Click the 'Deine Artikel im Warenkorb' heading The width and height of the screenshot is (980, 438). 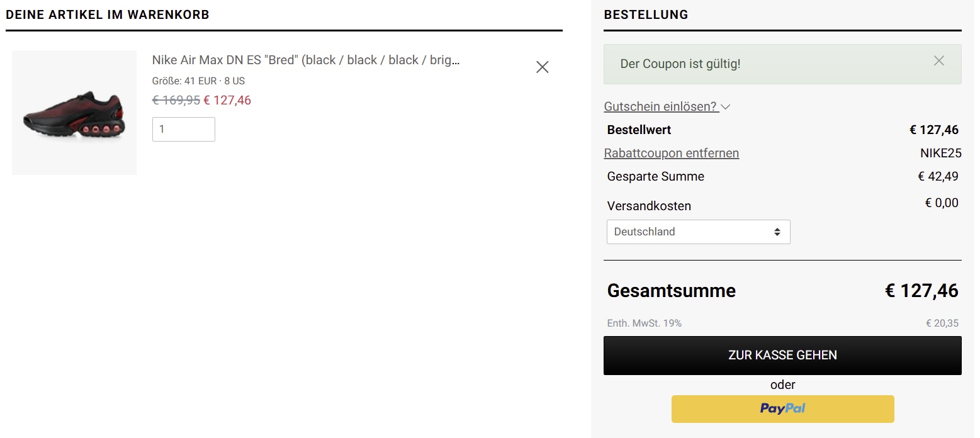click(x=108, y=15)
